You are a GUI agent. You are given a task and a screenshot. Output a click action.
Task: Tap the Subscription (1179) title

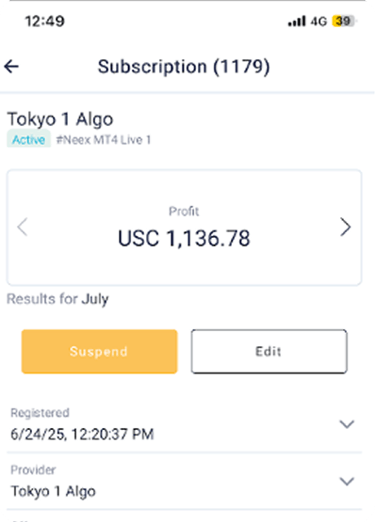pos(184,67)
